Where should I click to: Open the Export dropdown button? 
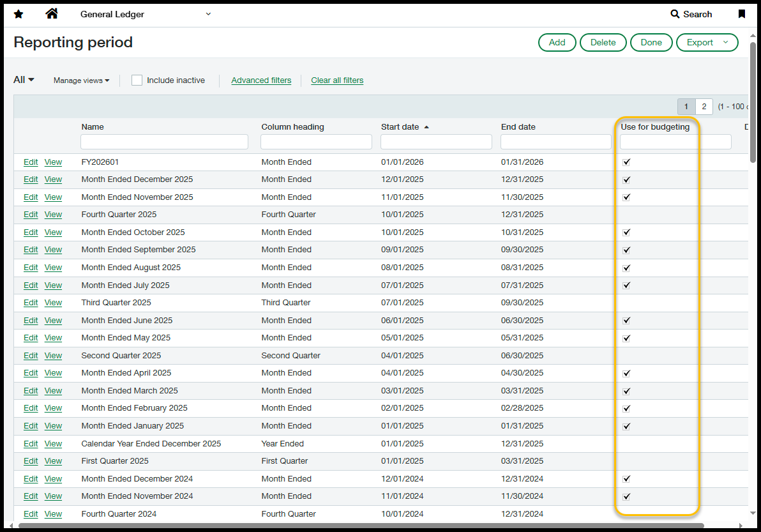point(707,42)
